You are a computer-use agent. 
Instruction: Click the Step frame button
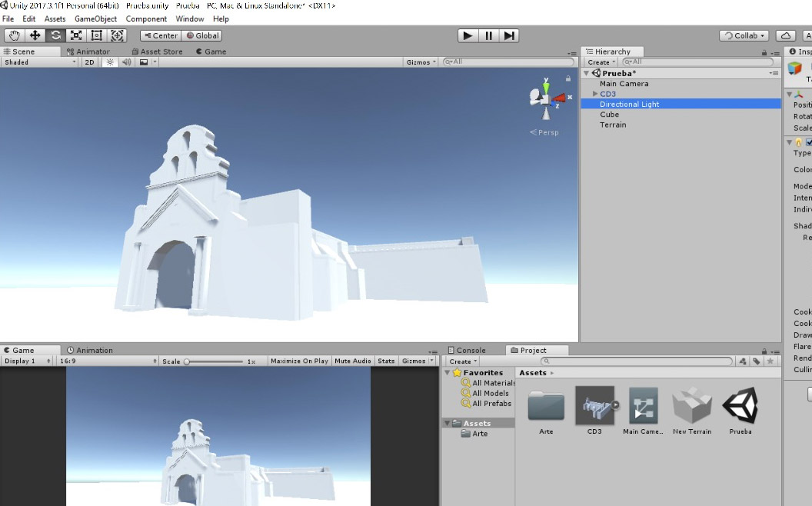click(x=509, y=35)
